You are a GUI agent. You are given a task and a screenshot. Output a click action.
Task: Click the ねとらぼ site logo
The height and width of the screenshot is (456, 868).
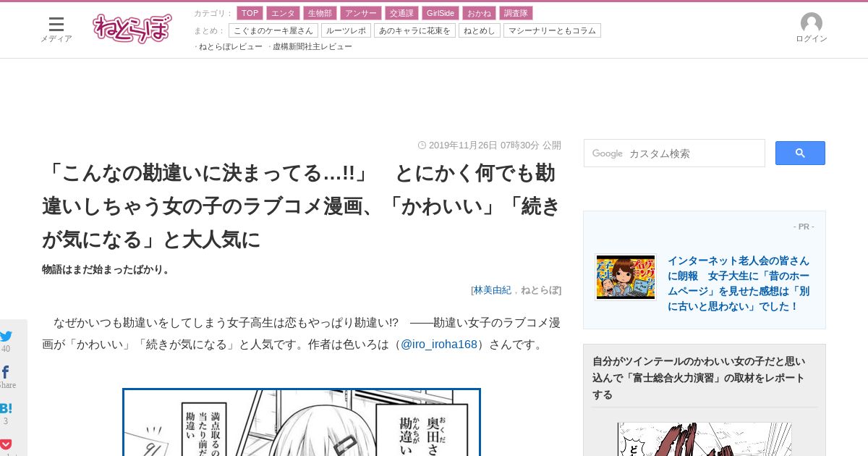(x=132, y=28)
